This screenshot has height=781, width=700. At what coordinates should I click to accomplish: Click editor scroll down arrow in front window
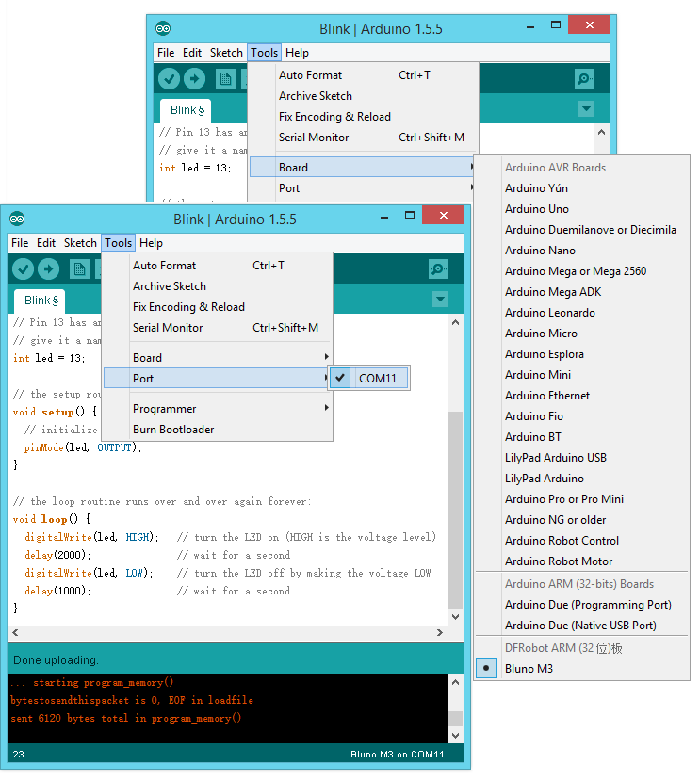click(x=455, y=617)
